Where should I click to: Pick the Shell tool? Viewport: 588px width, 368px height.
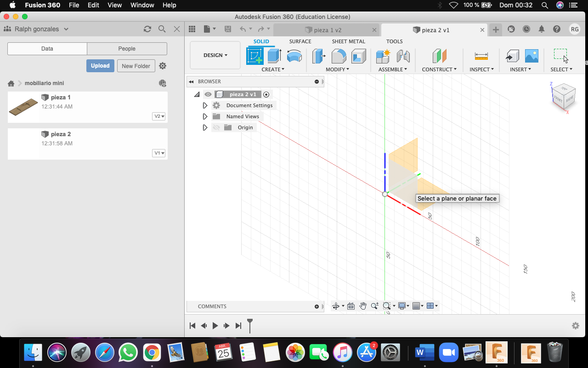[x=358, y=56]
